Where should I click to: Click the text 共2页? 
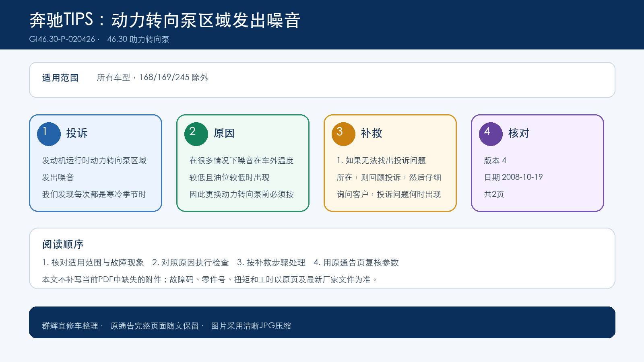[x=494, y=194]
